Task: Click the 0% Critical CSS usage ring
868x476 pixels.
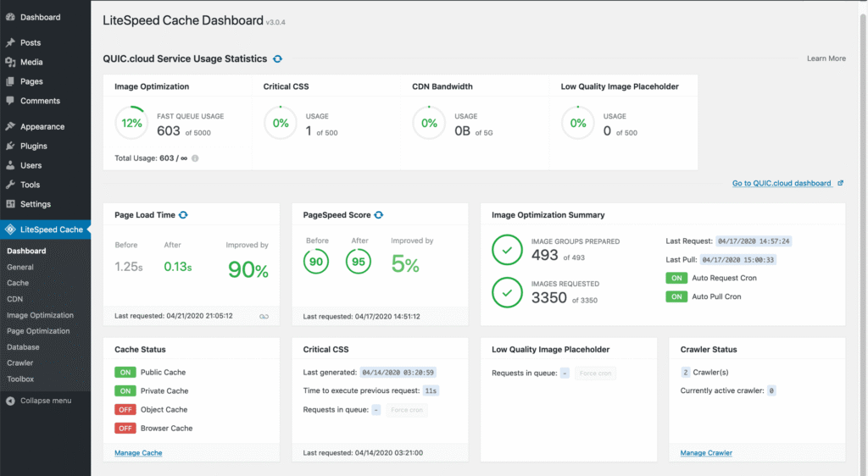Action: (x=281, y=124)
